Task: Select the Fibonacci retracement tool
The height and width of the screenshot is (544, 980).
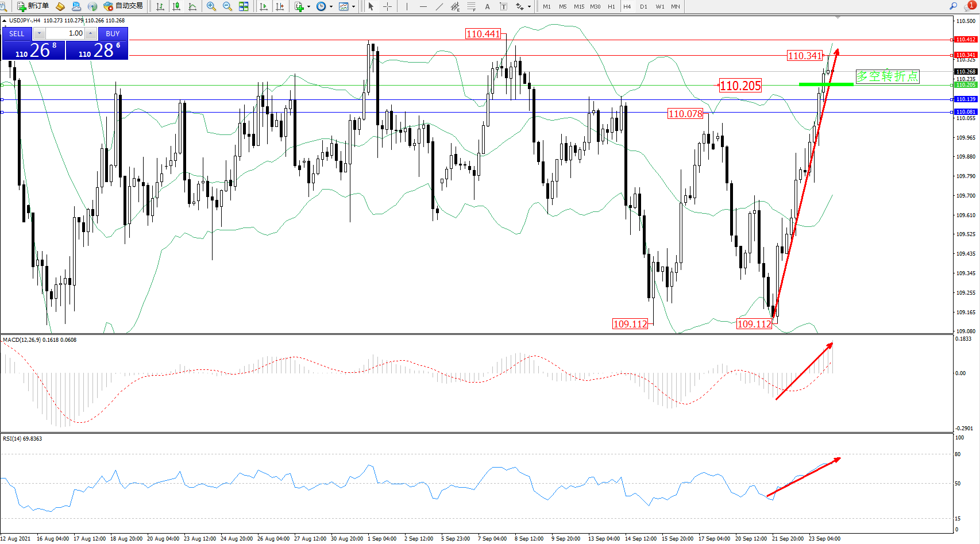Action: pyautogui.click(x=471, y=6)
